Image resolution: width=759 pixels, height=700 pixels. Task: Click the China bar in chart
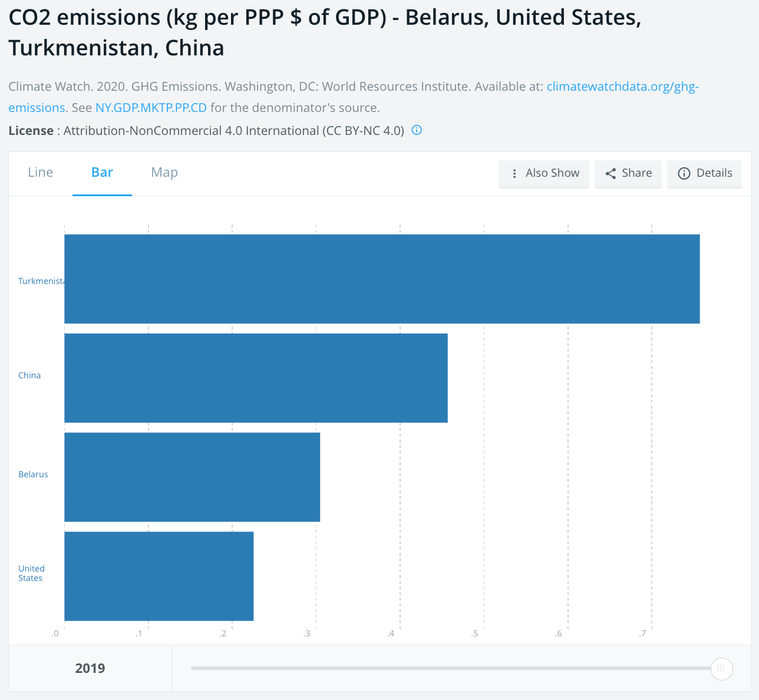tap(256, 378)
